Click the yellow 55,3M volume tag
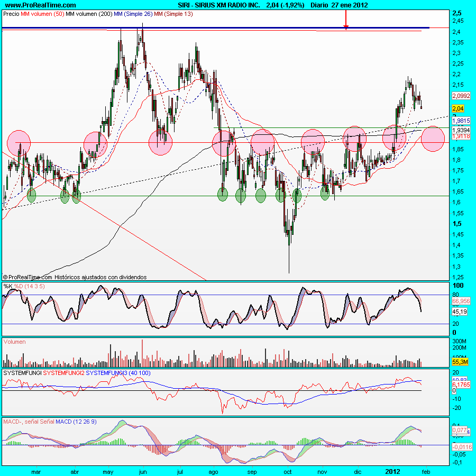Screen dimensions: 476x476 pyautogui.click(x=460, y=362)
